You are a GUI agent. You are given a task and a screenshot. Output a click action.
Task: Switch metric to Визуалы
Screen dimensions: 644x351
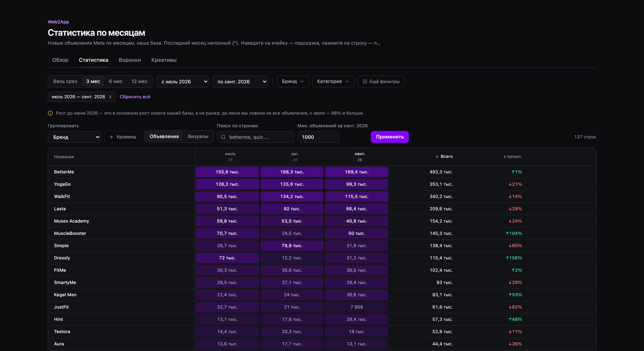coord(198,137)
